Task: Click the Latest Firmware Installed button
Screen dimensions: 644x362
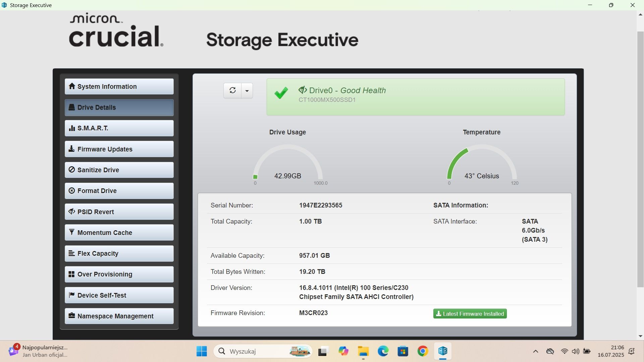Action: coord(470,314)
